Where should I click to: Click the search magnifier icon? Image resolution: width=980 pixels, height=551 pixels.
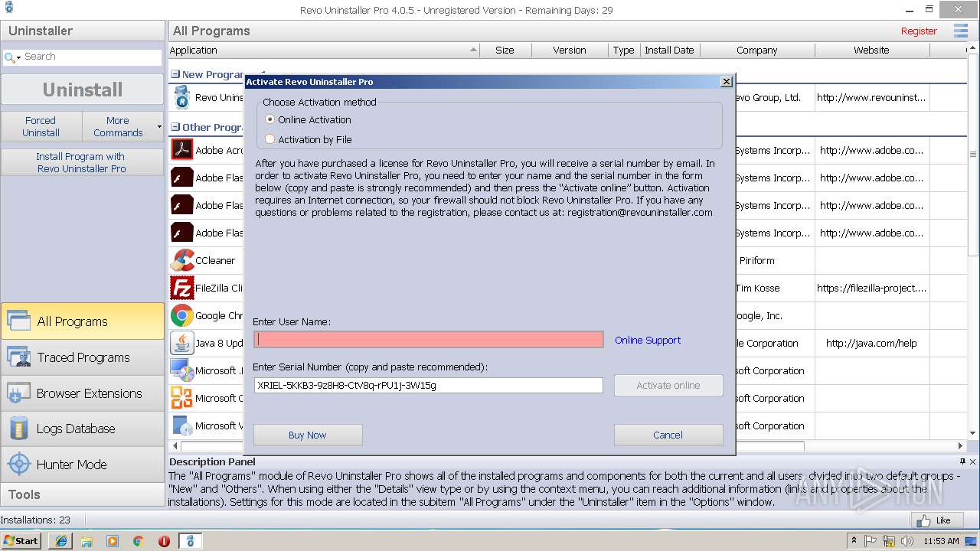click(x=11, y=57)
